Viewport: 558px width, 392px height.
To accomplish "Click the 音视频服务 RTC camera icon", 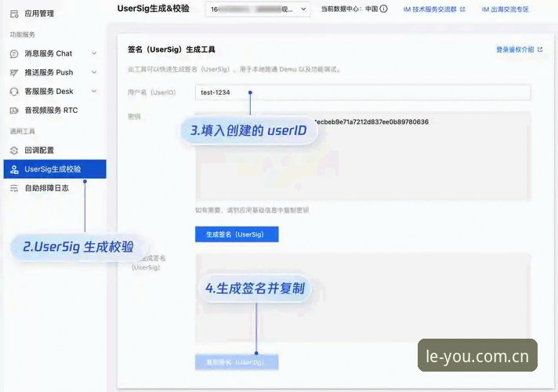I will pyautogui.click(x=14, y=111).
